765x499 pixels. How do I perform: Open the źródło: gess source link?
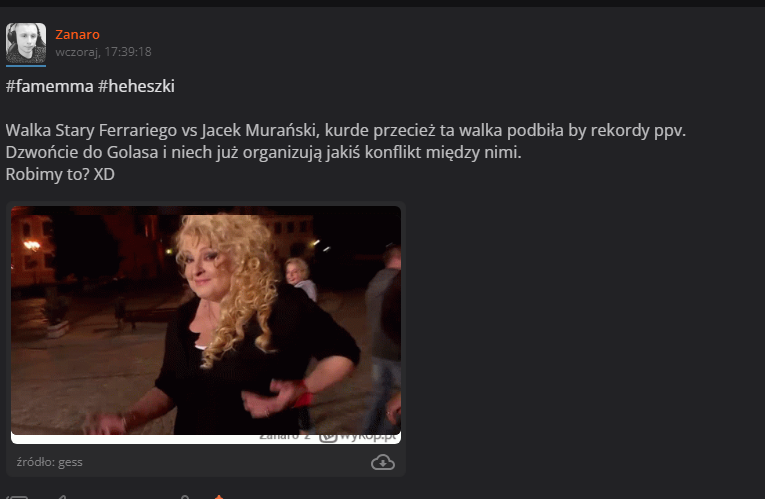(49, 462)
